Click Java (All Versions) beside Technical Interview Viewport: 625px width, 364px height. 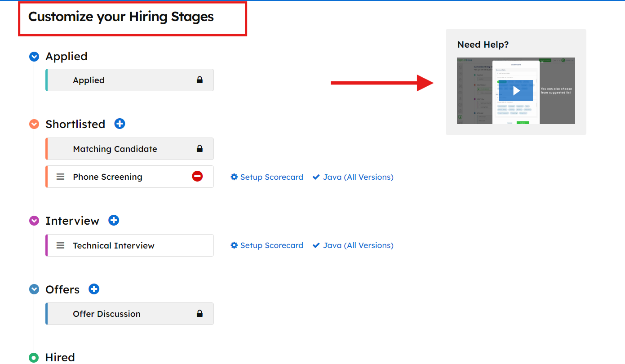353,245
